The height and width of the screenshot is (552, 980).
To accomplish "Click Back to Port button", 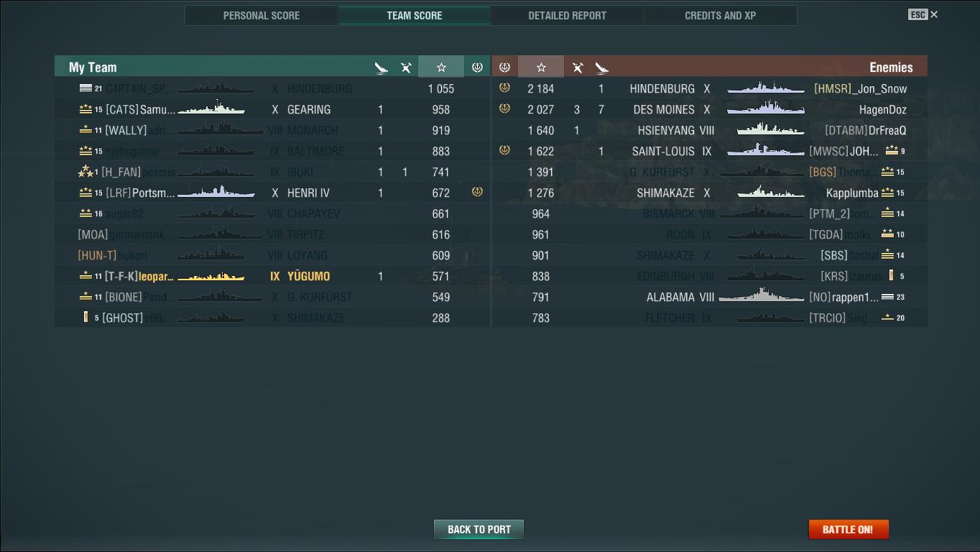I will pyautogui.click(x=479, y=529).
